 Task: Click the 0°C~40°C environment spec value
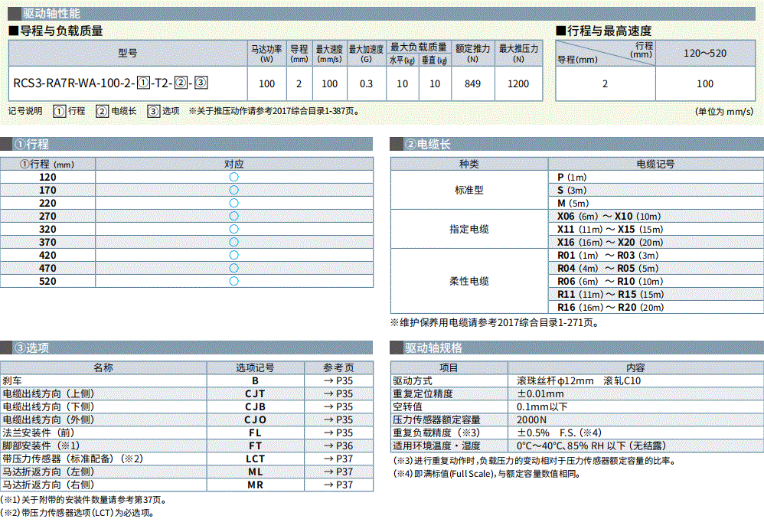(592, 446)
